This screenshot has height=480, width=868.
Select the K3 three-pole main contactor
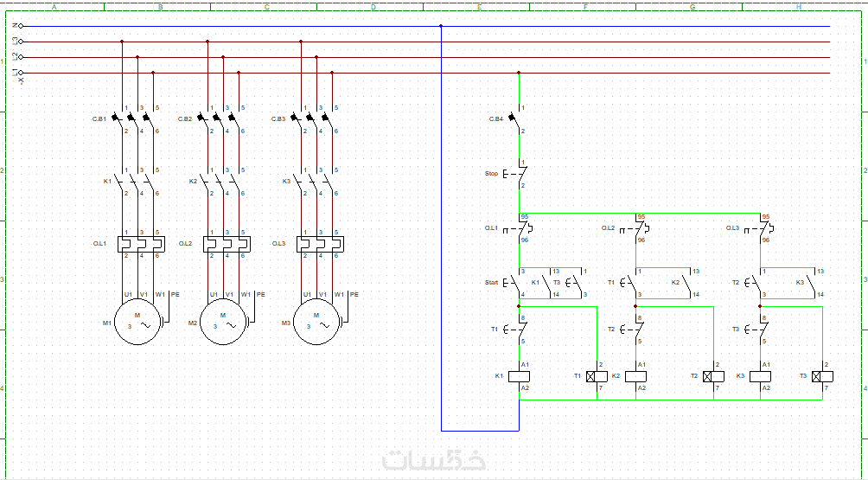pos(316,182)
